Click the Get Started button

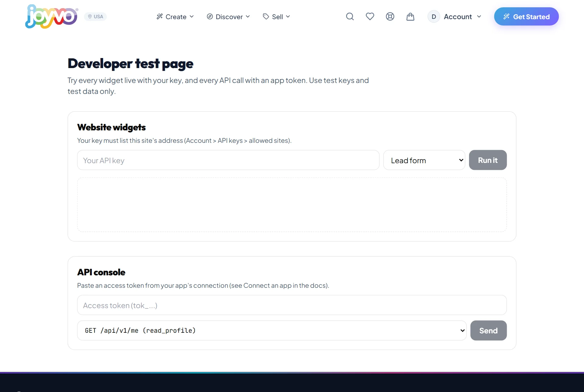pyautogui.click(x=526, y=16)
